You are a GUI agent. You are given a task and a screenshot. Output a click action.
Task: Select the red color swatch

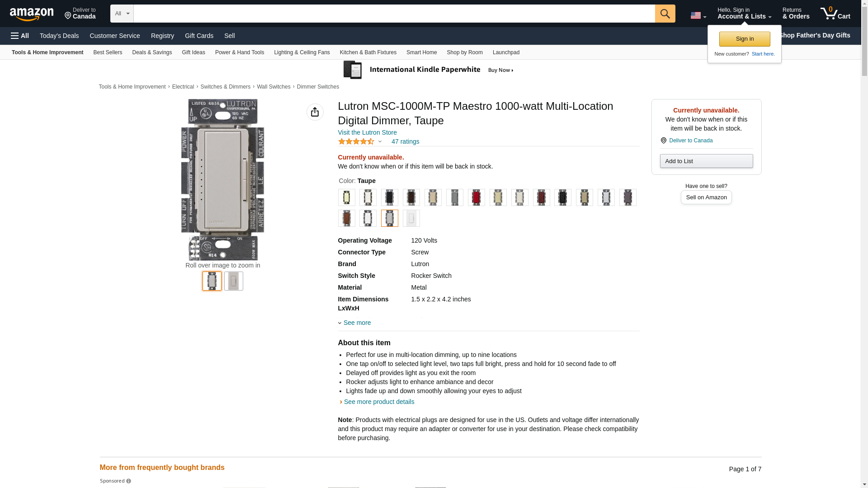coord(476,197)
